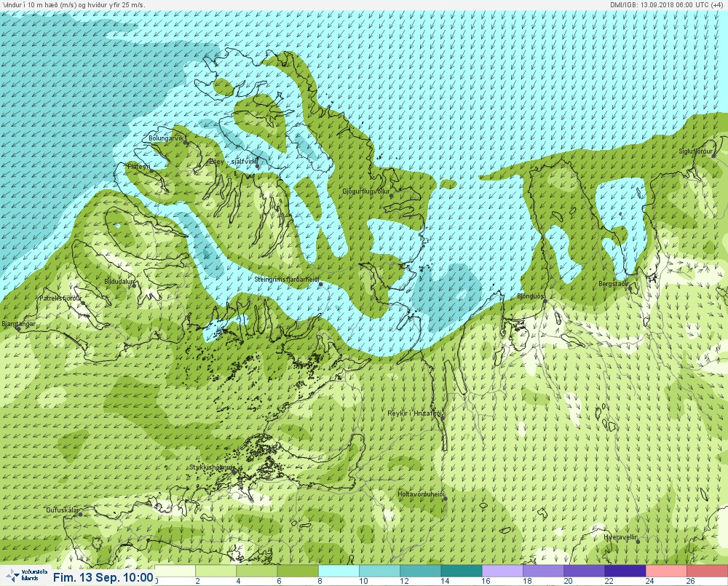
Task: Click the Steingrímsfjarðarheiði station label
Action: [x=287, y=280]
